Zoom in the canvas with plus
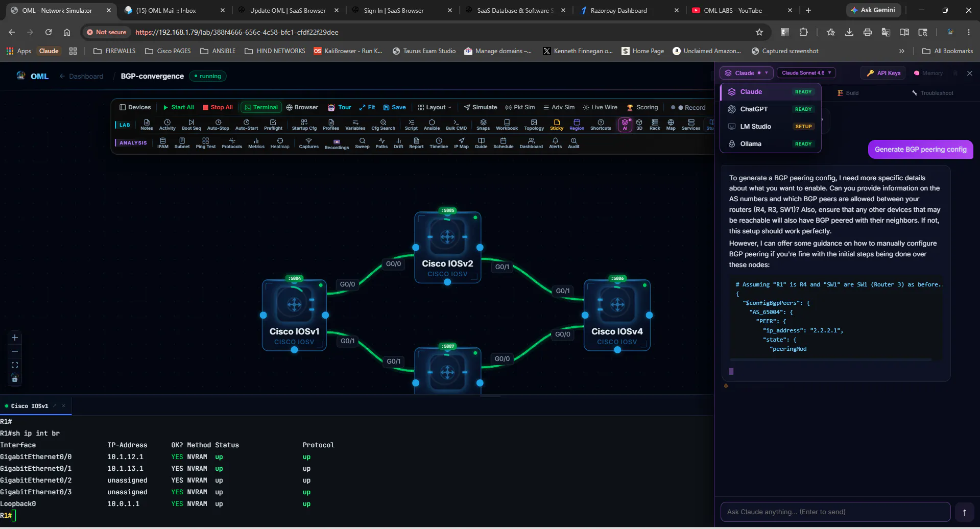This screenshot has height=529, width=980. pyautogui.click(x=15, y=338)
